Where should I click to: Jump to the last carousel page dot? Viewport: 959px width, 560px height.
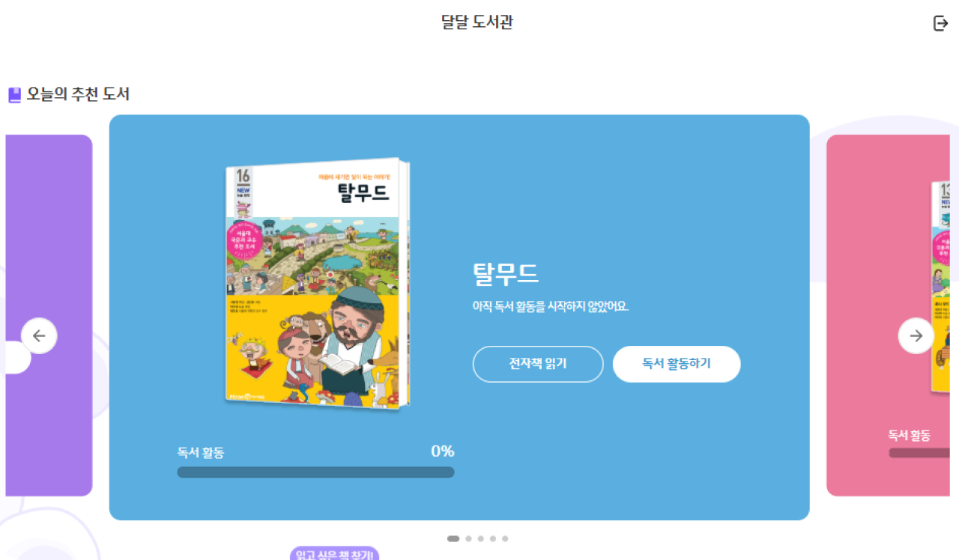tap(505, 538)
